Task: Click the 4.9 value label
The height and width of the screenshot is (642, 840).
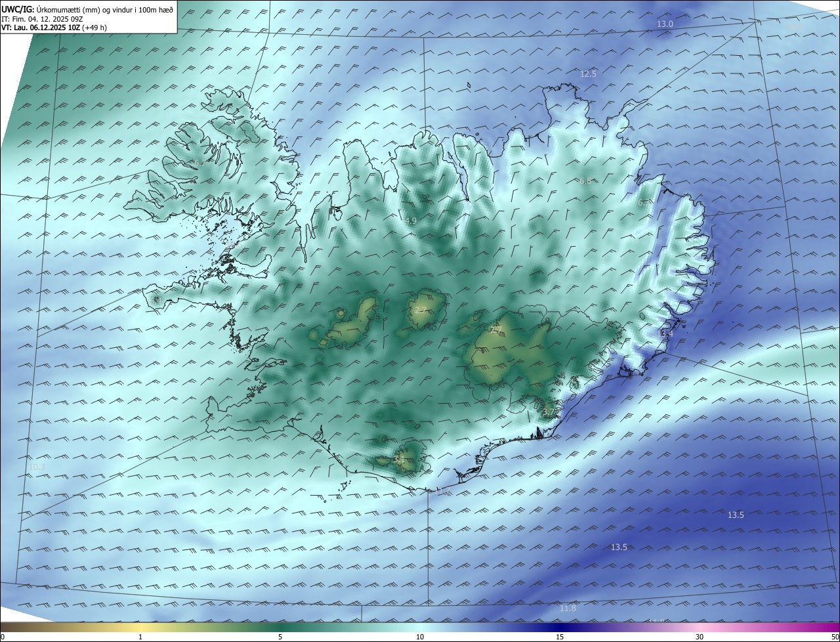Action: (411, 221)
